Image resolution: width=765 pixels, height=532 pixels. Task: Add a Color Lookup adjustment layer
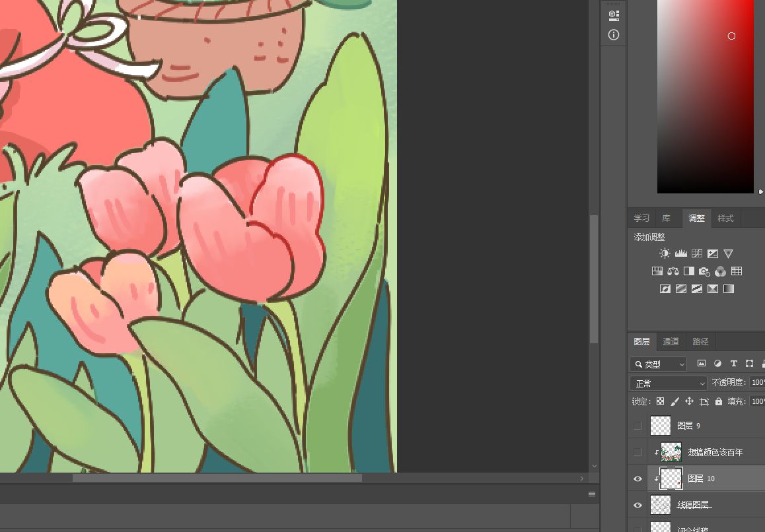pos(736,271)
